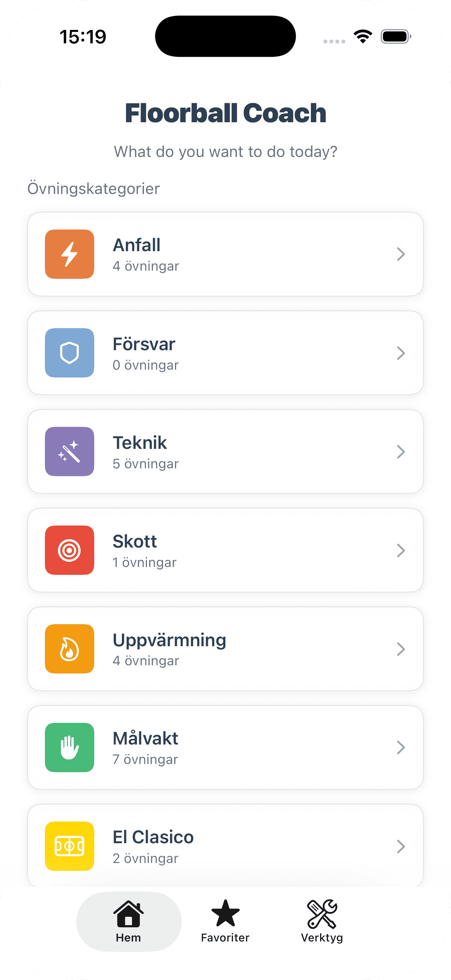Screen dimensions: 451x980
Task: Tap the blue shield Försvar icon
Action: [69, 353]
